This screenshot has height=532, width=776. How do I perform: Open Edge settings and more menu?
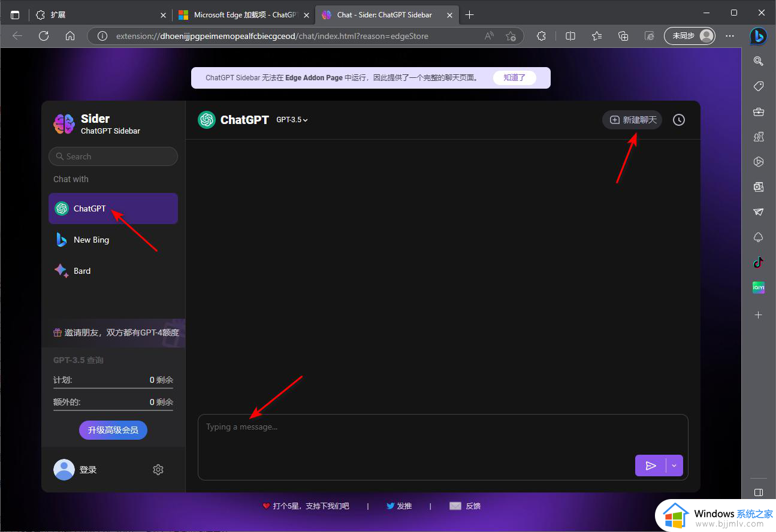(x=730, y=36)
